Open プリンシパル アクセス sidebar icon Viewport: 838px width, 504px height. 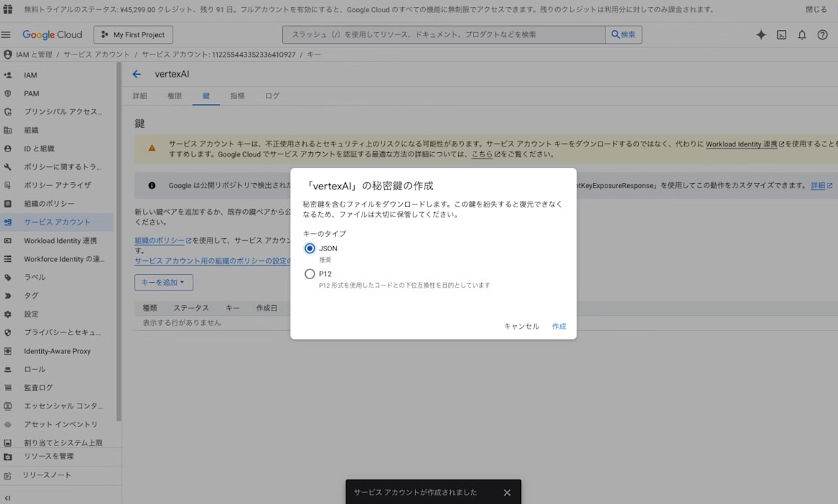8,112
